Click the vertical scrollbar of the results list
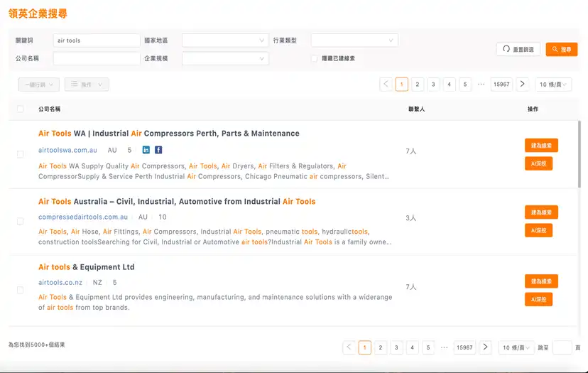588x373 pixels. coord(579,154)
